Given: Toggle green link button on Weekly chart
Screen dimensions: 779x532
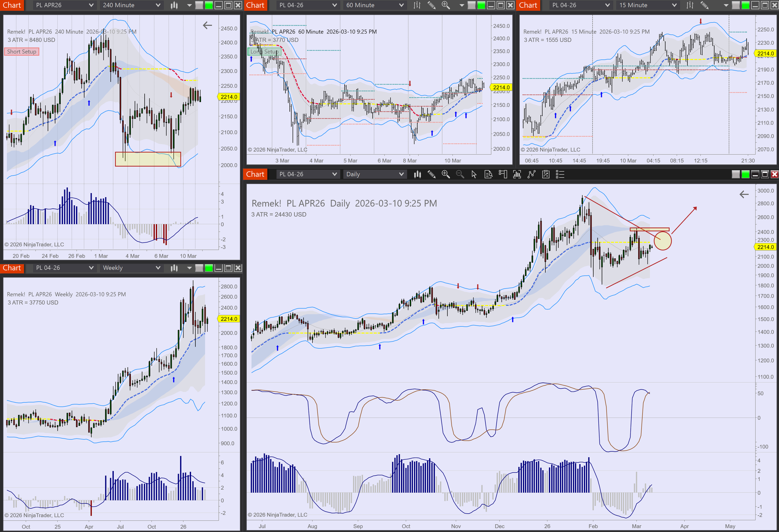Looking at the screenshot, I should [209, 268].
